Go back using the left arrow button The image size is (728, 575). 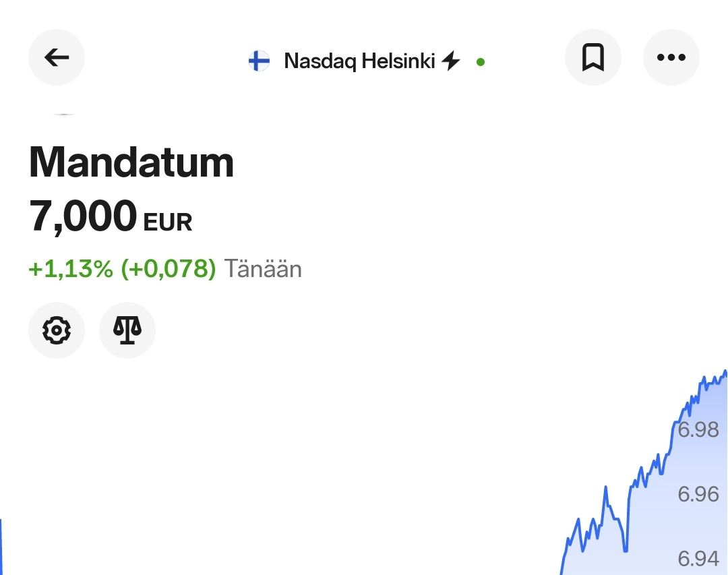tap(57, 57)
